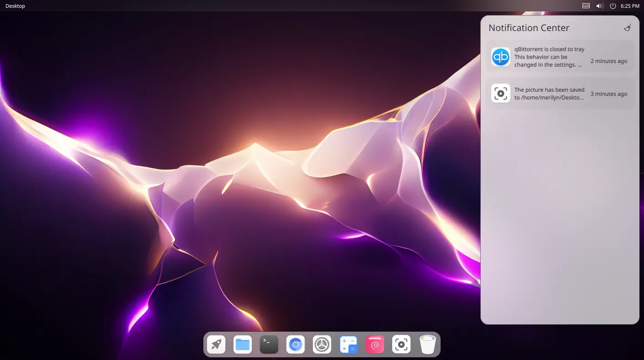Clear all notifications with broom icon
Screen dimensions: 644x360
(628, 28)
